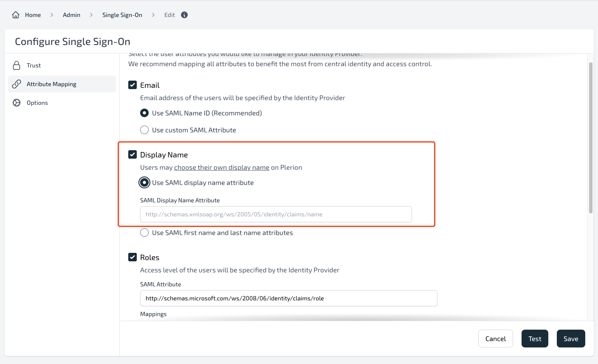The image size is (598, 364).
Task: Click the Save button
Action: pyautogui.click(x=571, y=339)
